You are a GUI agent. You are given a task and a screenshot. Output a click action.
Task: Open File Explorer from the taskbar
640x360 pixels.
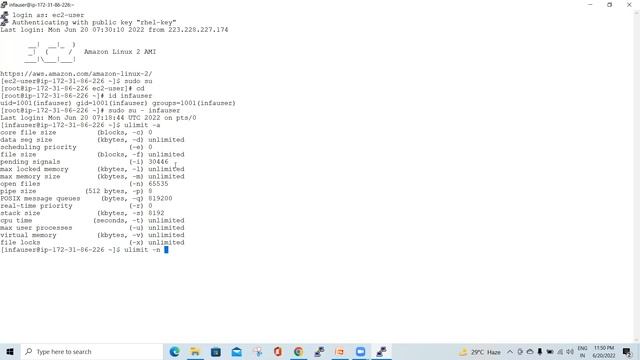tap(195, 352)
